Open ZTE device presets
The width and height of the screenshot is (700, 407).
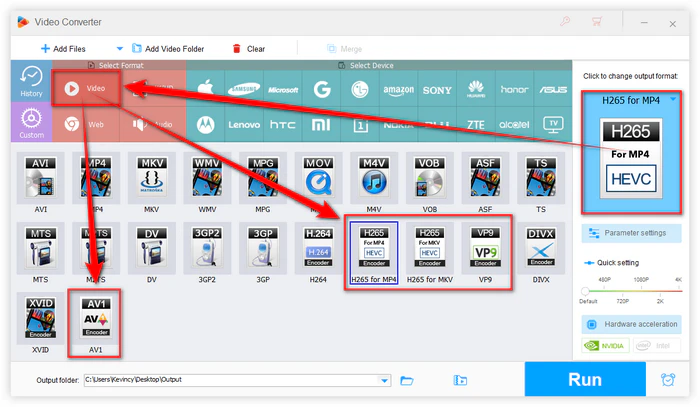pyautogui.click(x=476, y=125)
